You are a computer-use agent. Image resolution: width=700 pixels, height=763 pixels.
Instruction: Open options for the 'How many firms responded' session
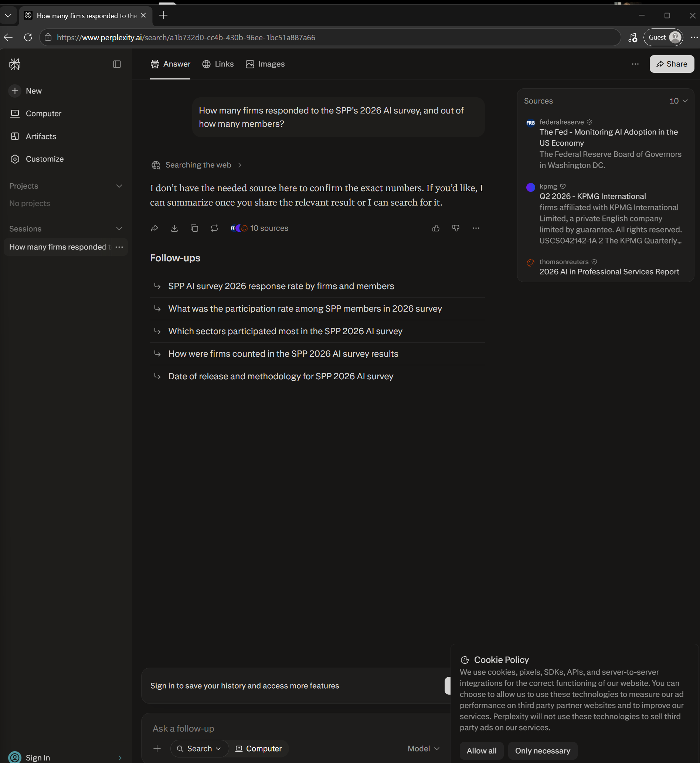[119, 247]
